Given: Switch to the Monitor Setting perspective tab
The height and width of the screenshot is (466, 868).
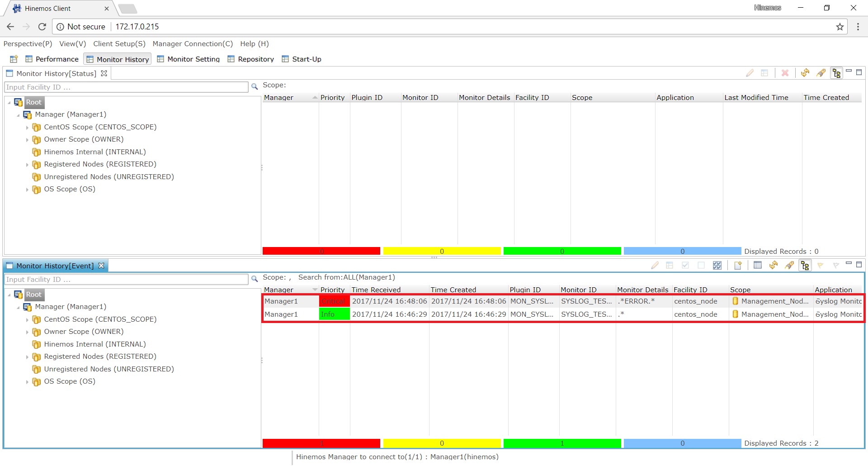Looking at the screenshot, I should tap(189, 59).
